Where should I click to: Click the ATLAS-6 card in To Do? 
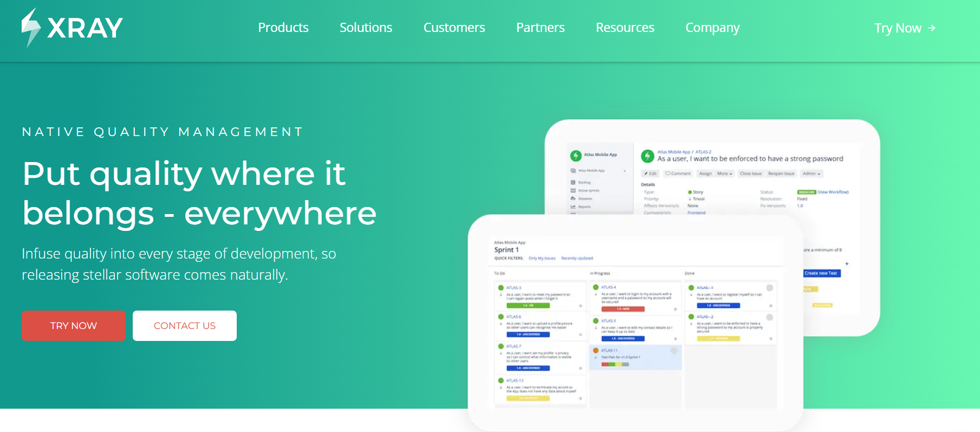tap(540, 326)
